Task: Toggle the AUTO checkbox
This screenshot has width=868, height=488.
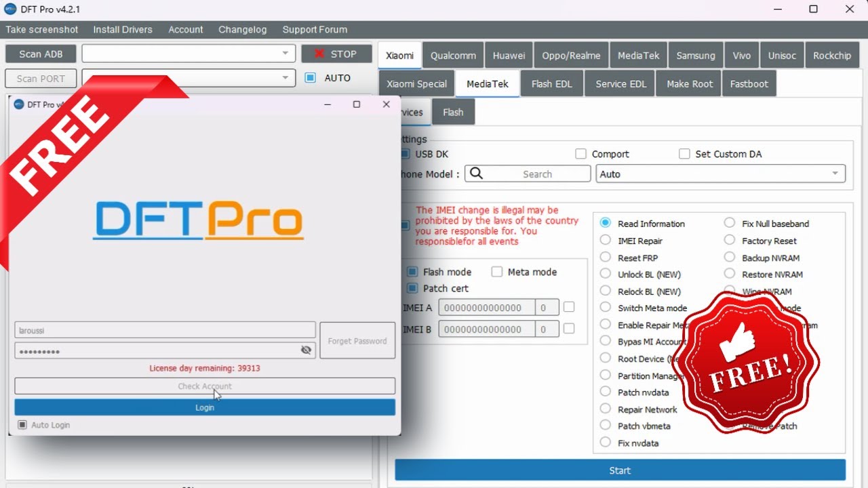Action: pos(310,78)
